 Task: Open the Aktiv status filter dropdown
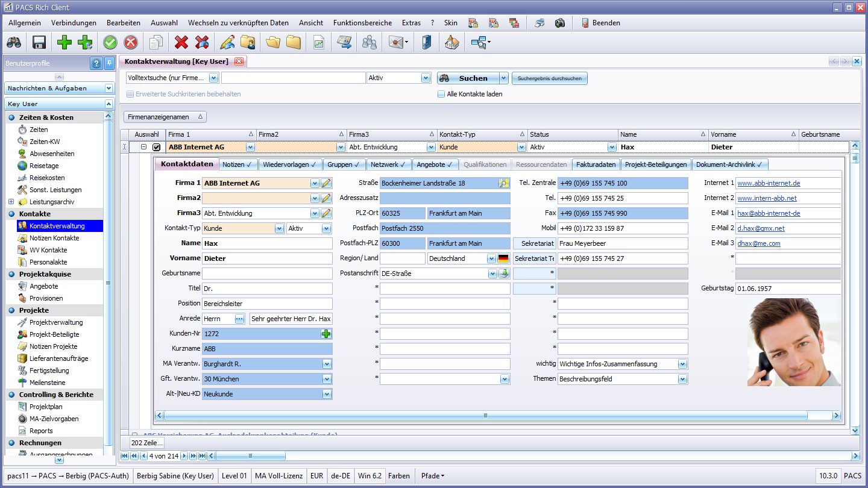tap(426, 78)
